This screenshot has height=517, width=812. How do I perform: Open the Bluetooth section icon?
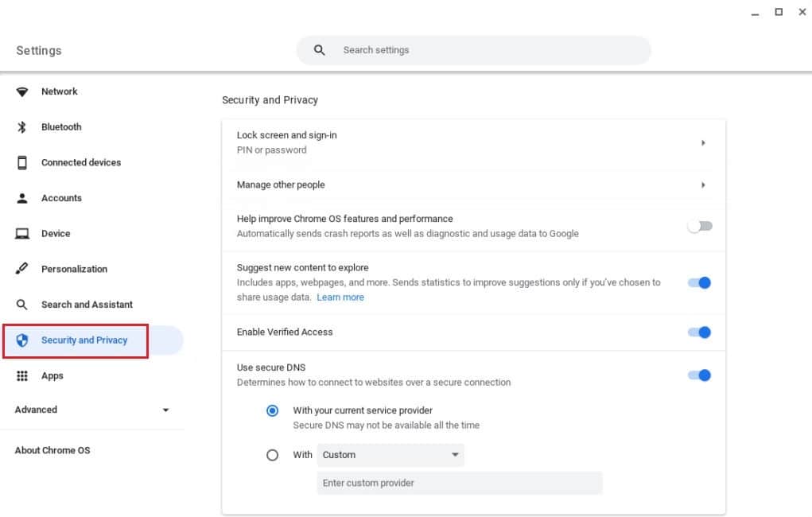[x=22, y=126]
